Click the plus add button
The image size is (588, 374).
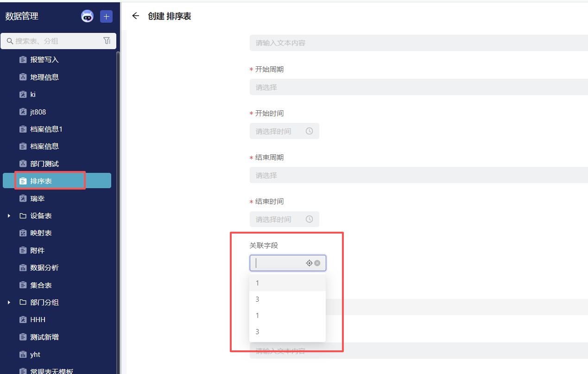tap(107, 16)
